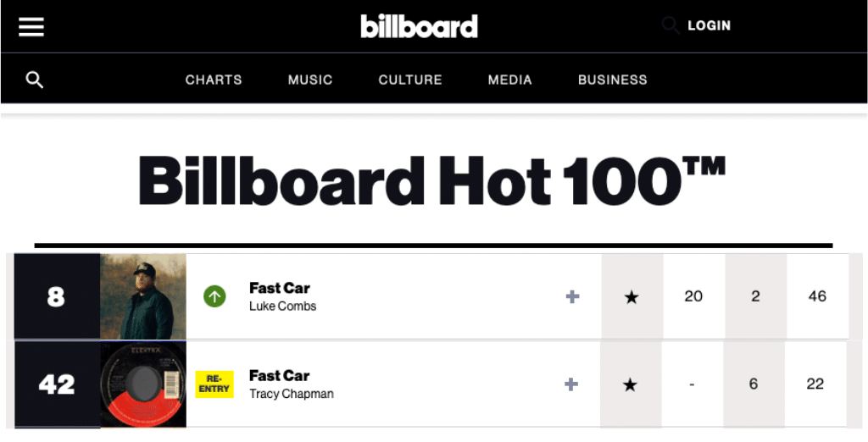Expand Luke Combs Fast Car row with plus
This screenshot has height=442, width=868.
pos(572,296)
